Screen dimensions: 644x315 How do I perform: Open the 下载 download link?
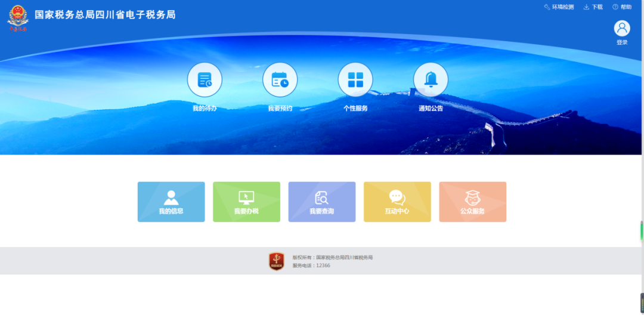point(593,7)
